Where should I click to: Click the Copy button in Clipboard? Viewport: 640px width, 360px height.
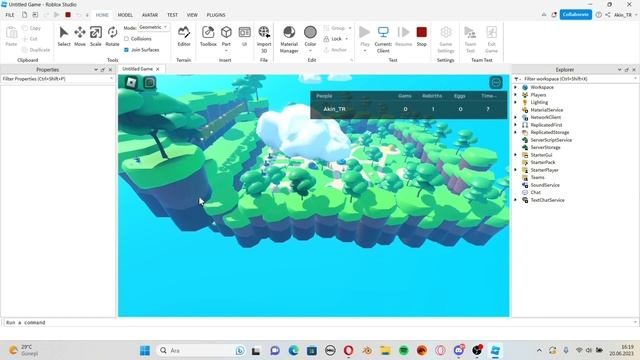point(31,28)
